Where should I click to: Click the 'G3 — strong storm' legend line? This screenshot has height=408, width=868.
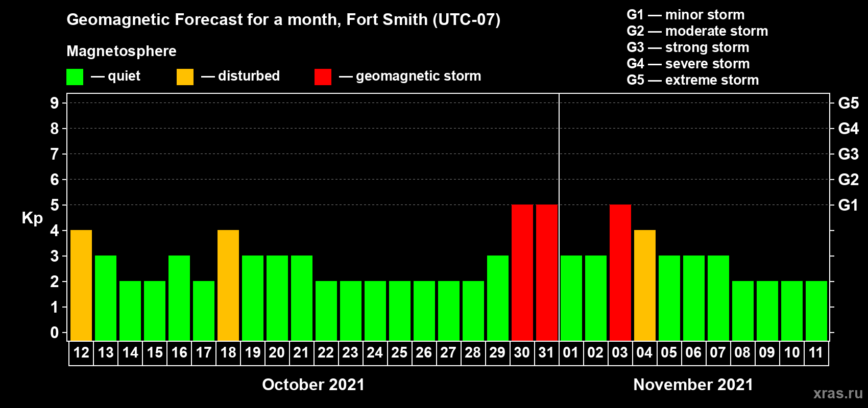(688, 47)
